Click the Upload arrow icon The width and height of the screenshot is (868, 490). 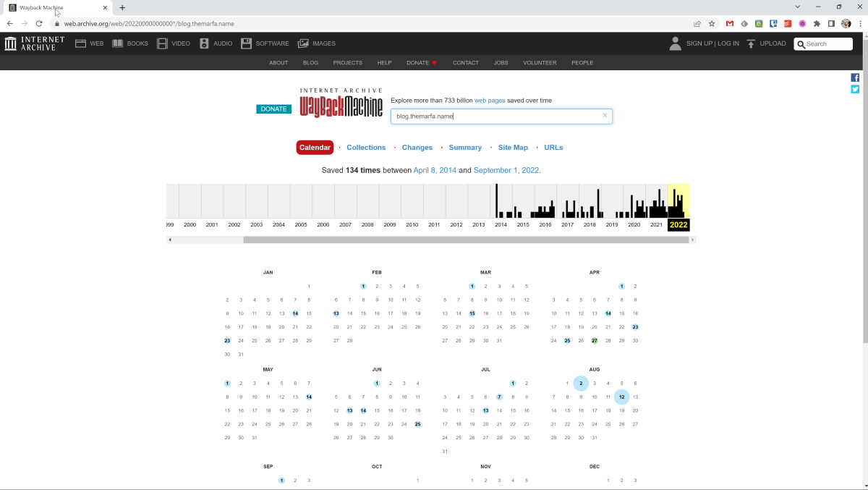click(x=751, y=43)
